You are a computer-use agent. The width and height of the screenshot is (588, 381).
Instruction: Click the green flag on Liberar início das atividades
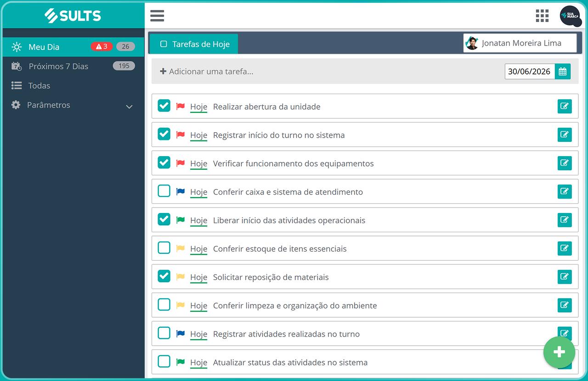[x=181, y=220]
